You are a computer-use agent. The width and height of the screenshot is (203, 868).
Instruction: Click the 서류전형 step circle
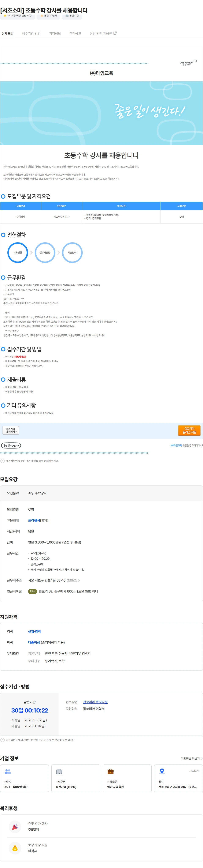pos(18,252)
